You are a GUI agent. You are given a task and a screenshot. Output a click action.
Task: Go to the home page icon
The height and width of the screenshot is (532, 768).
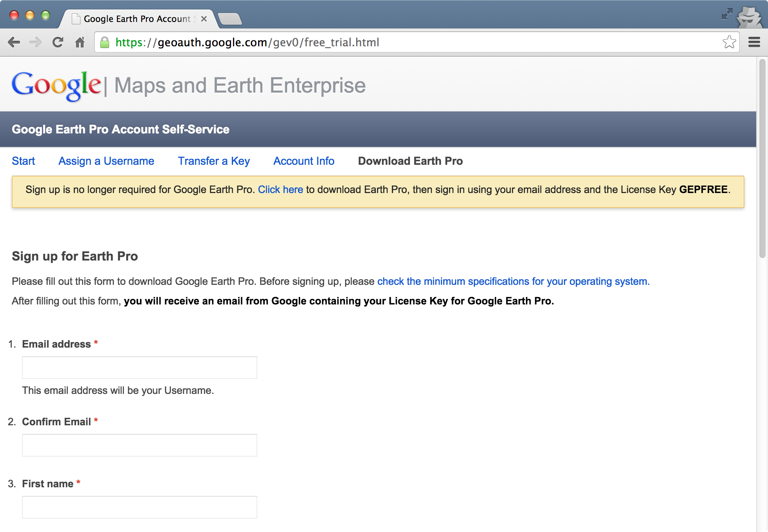click(x=80, y=42)
